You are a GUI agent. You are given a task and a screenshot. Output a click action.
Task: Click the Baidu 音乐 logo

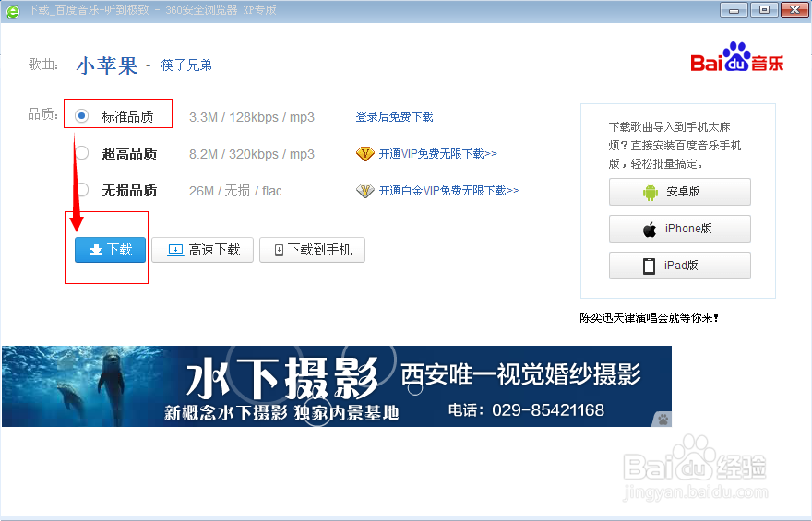737,57
